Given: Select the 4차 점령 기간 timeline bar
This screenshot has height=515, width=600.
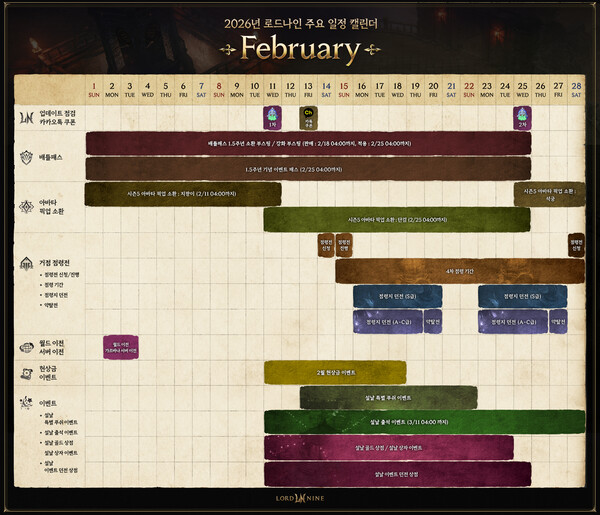Looking at the screenshot, I should pyautogui.click(x=460, y=271).
